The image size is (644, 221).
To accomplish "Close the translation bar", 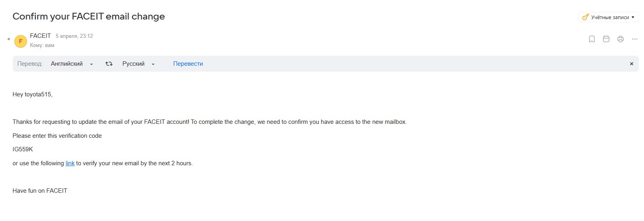I will coord(631,64).
